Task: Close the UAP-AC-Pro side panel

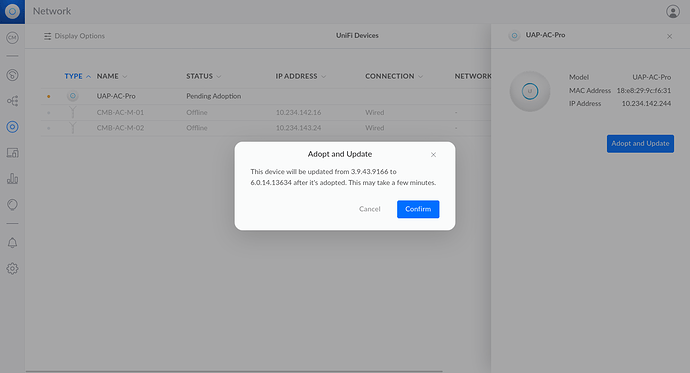Action: [x=669, y=37]
